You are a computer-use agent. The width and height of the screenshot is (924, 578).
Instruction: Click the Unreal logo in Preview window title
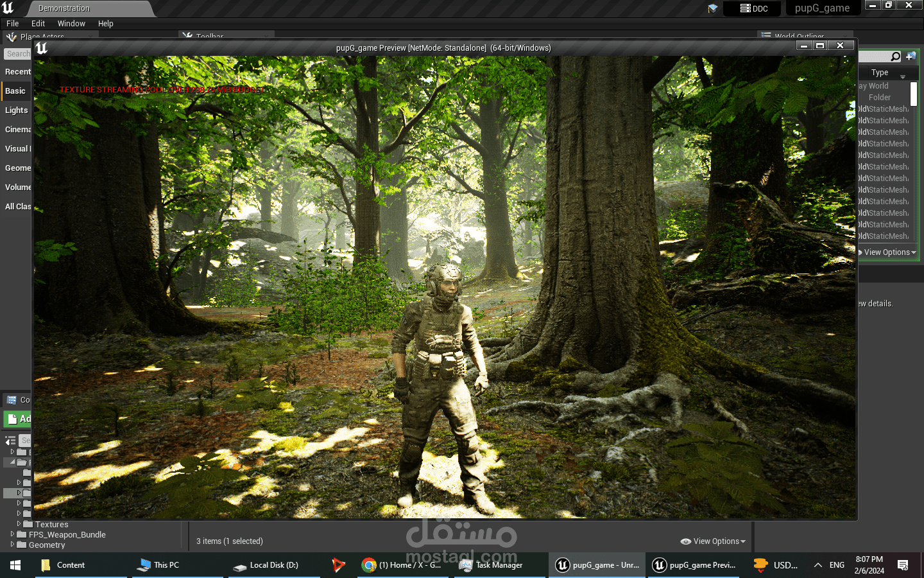coord(42,48)
